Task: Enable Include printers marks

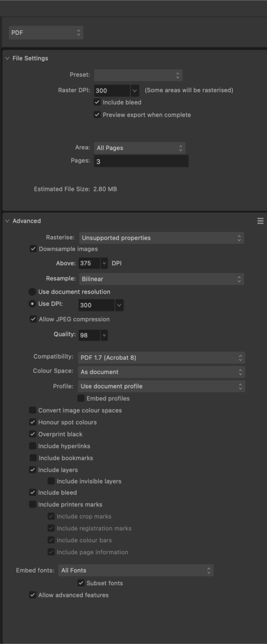Action: 32,504
